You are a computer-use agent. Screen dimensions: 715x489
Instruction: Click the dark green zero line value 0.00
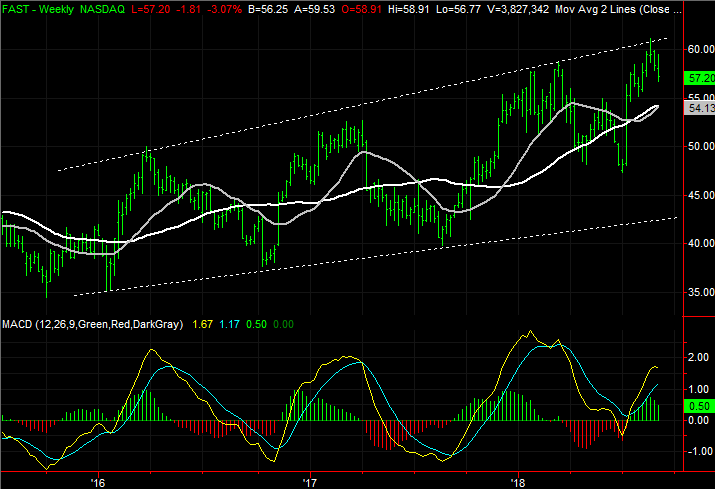click(284, 324)
